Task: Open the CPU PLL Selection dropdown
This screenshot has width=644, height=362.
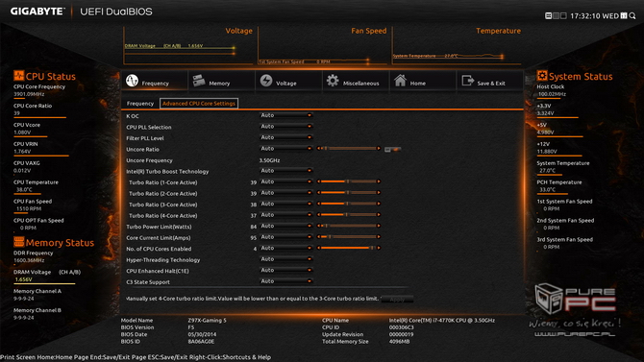Action: pyautogui.click(x=285, y=127)
